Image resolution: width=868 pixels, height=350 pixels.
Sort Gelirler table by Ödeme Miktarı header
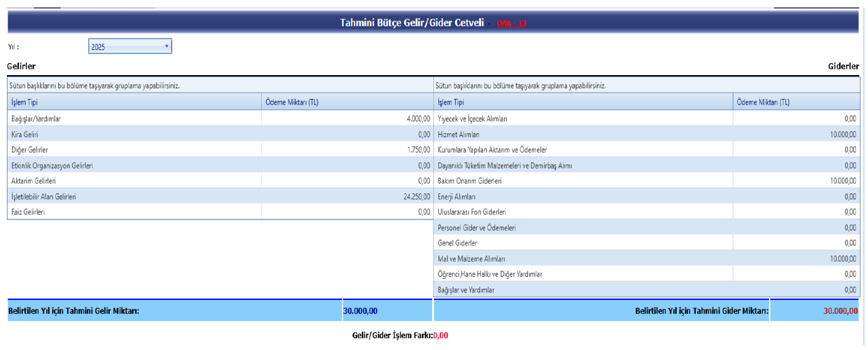(x=346, y=102)
